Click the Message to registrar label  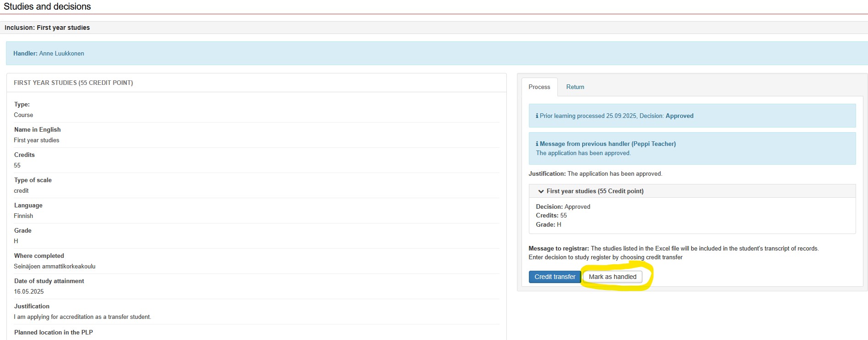point(558,248)
